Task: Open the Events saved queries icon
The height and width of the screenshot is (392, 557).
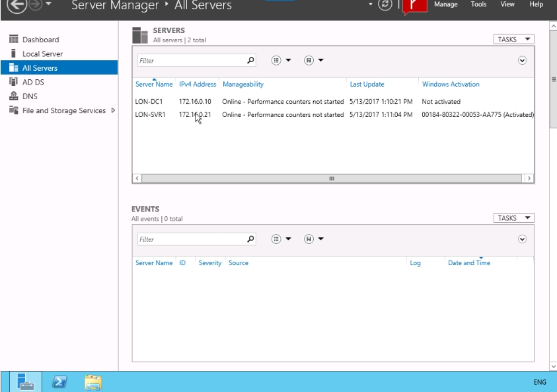Action: click(x=309, y=239)
